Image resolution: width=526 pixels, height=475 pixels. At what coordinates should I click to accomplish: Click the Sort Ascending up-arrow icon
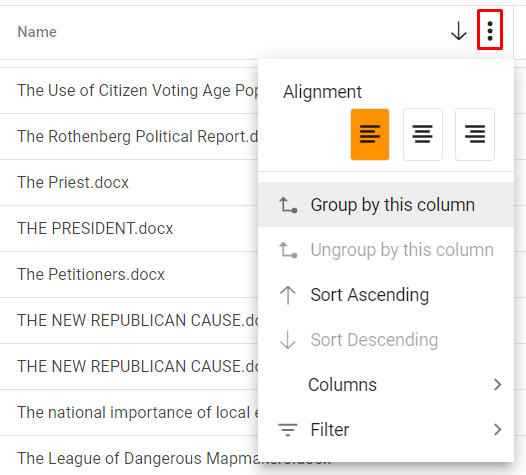pyautogui.click(x=288, y=295)
